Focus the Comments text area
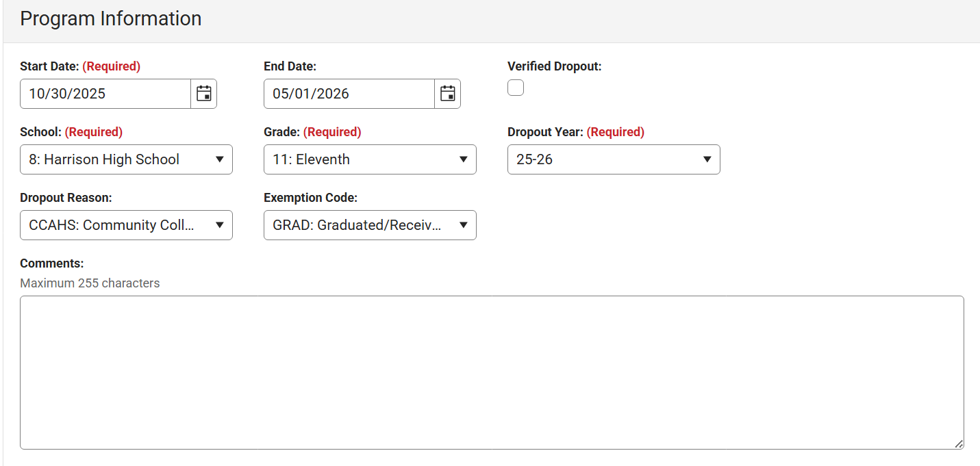The image size is (980, 466). click(492, 372)
